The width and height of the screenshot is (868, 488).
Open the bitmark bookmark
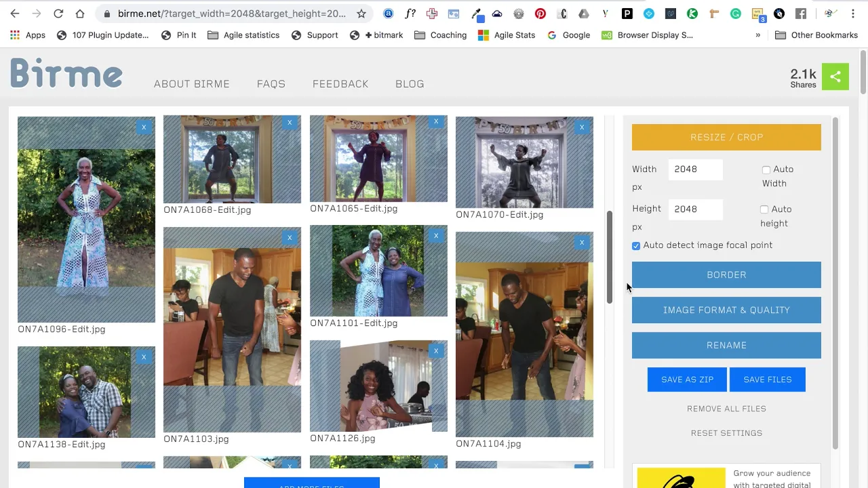click(x=376, y=35)
